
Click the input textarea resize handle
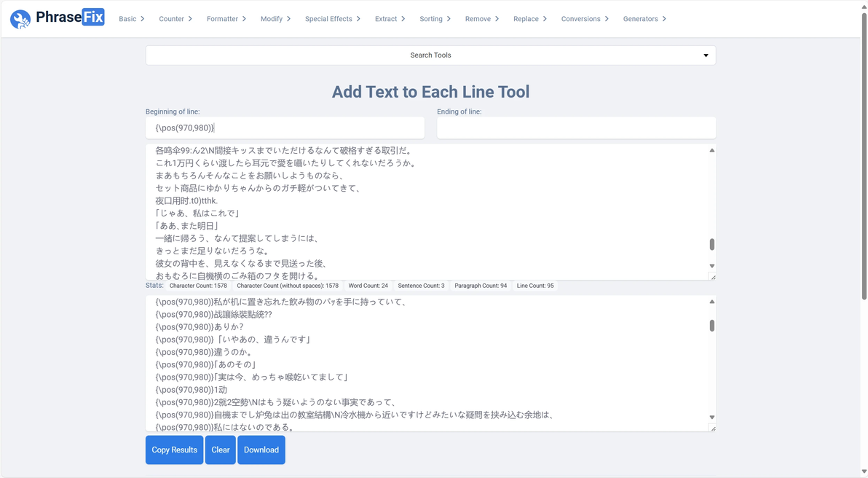(712, 277)
